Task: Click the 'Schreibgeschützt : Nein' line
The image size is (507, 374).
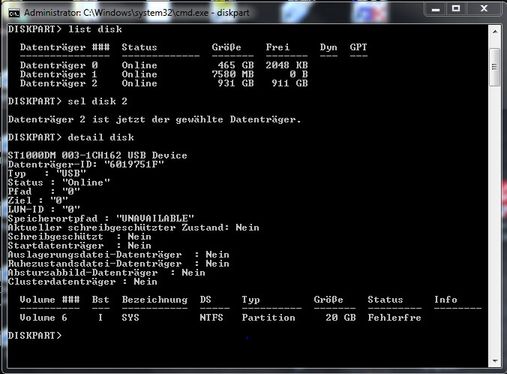Action: point(80,236)
